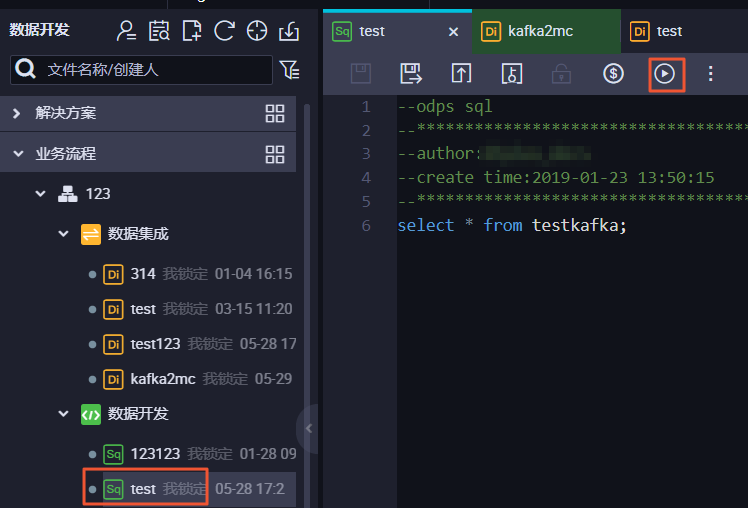Image resolution: width=748 pixels, height=508 pixels.
Task: Click the user filter icon beside 数据开发
Action: 126,31
